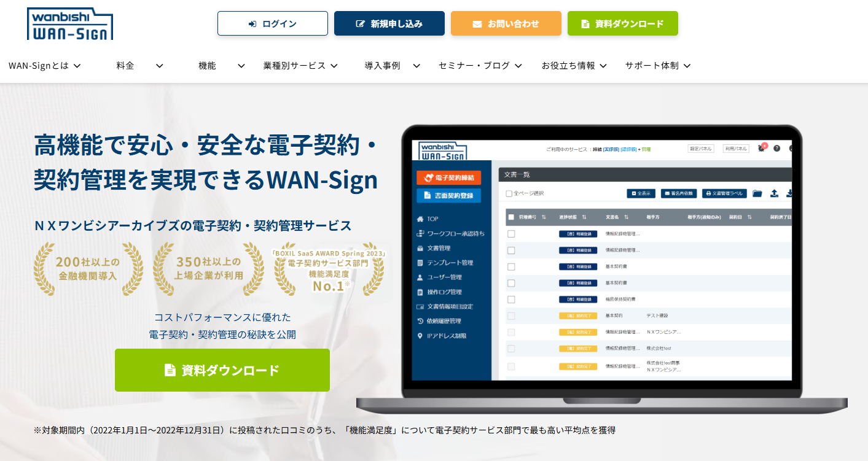Click the WAN-Sign logo inside the laptop screen
The width and height of the screenshot is (868, 461).
point(442,149)
